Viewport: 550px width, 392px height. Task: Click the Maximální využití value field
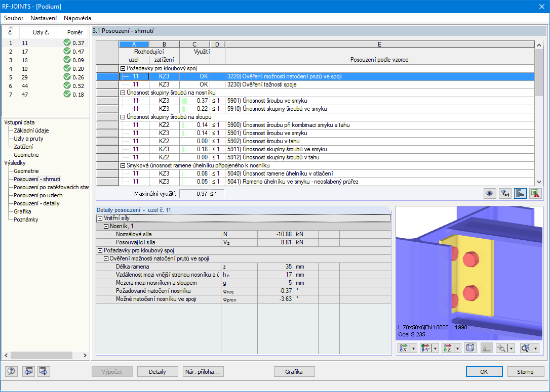(194, 194)
